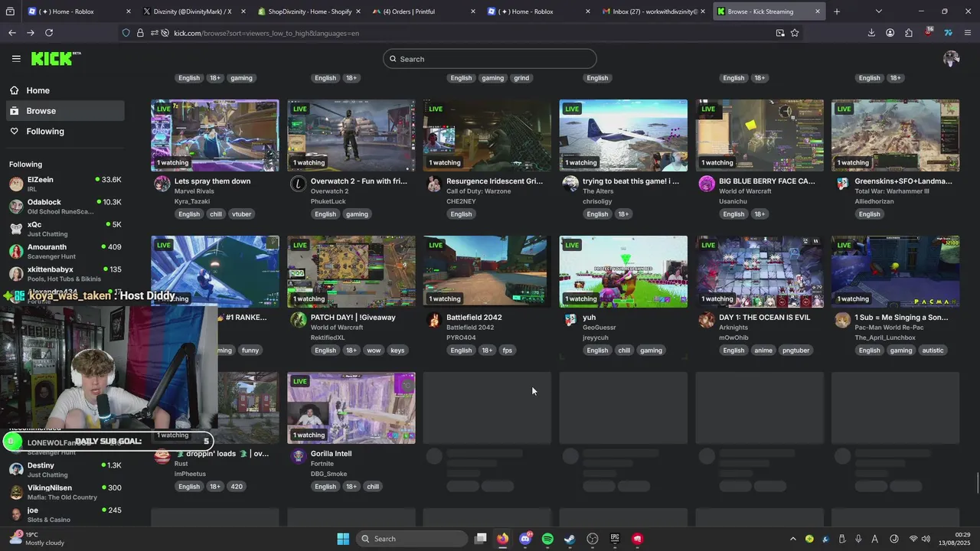Click the autistic tag under The_April_Lunchbox
Screen dimensions: 980x551
coord(933,350)
